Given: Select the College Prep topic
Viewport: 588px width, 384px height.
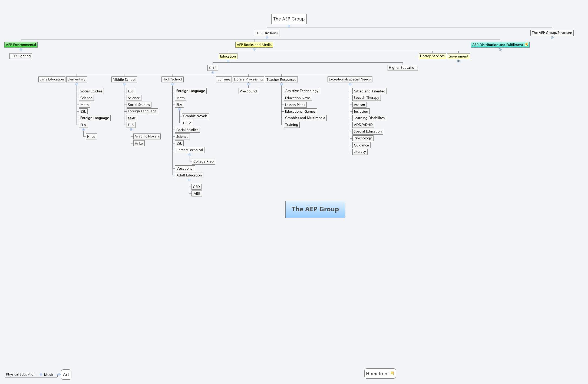Looking at the screenshot, I should pos(203,162).
